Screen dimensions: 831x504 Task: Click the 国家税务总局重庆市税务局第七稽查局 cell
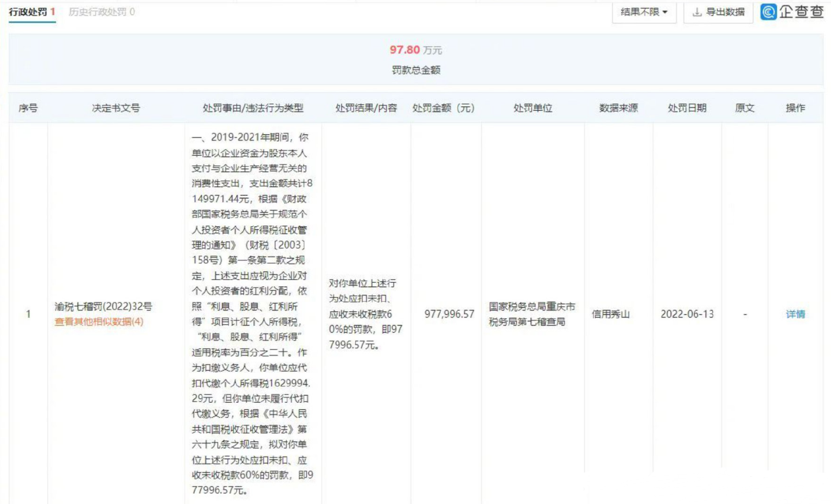tap(532, 314)
